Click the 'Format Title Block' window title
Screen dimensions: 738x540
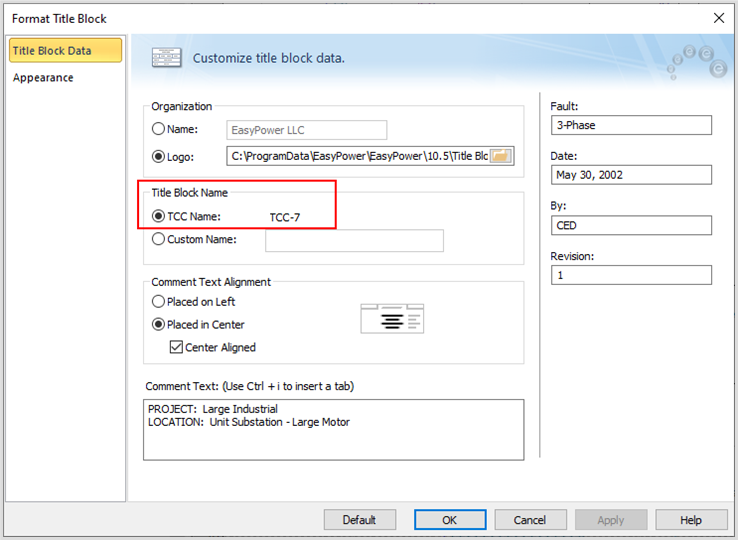point(59,19)
